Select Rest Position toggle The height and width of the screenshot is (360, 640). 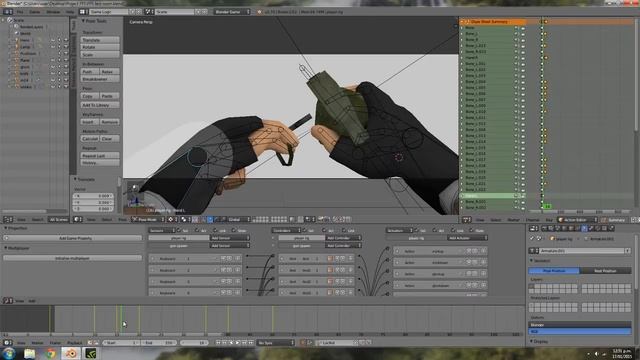click(x=605, y=271)
